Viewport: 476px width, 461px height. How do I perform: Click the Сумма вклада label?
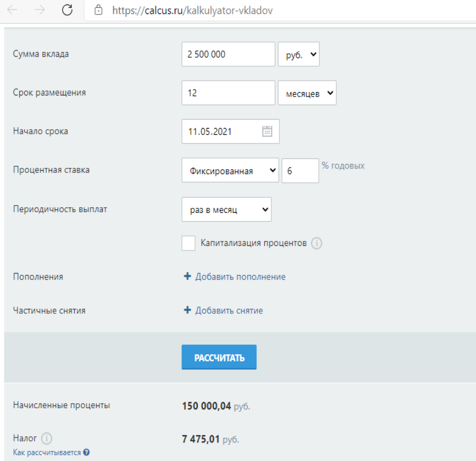click(x=40, y=54)
